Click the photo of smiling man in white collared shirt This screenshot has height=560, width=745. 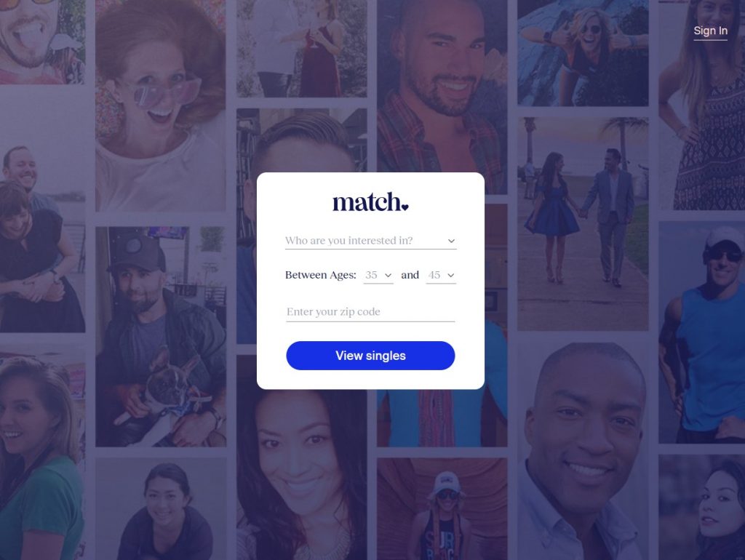[583, 451]
